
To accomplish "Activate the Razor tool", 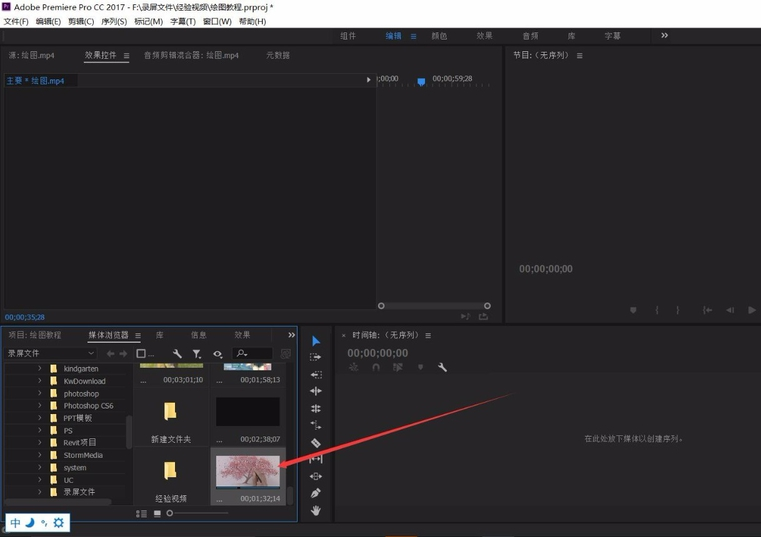I will [316, 443].
